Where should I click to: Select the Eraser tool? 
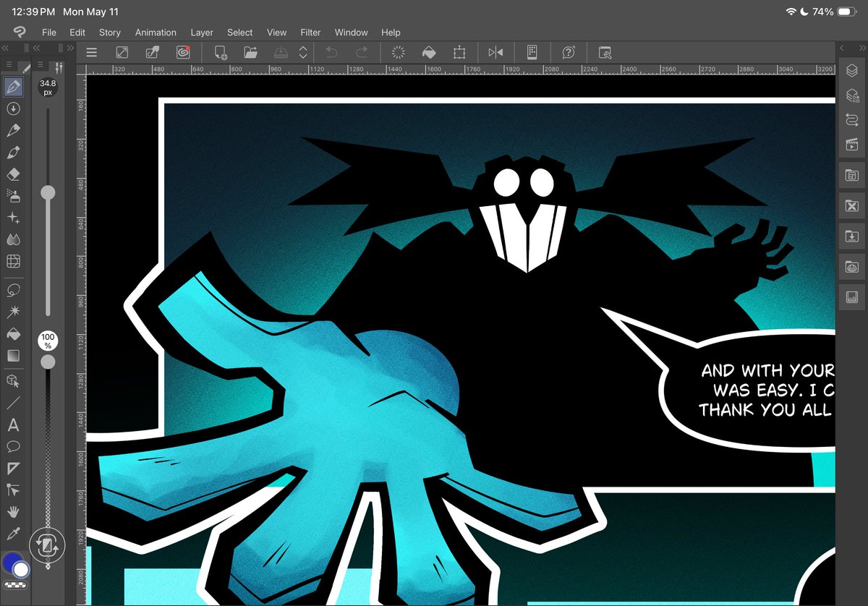13,174
